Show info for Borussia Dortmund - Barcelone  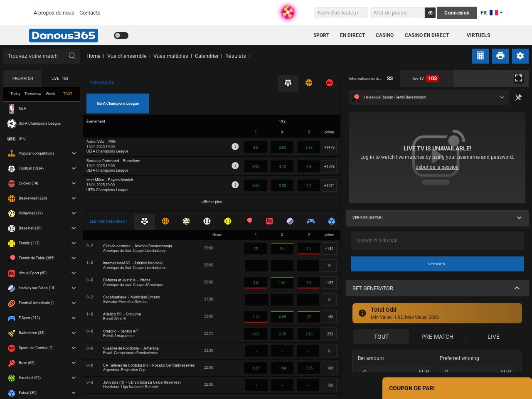click(x=235, y=166)
